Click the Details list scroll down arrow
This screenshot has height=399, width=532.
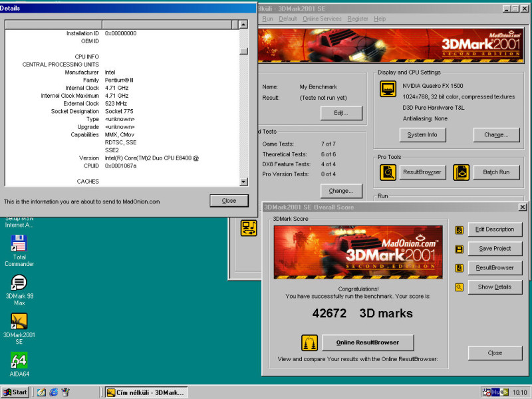243,182
